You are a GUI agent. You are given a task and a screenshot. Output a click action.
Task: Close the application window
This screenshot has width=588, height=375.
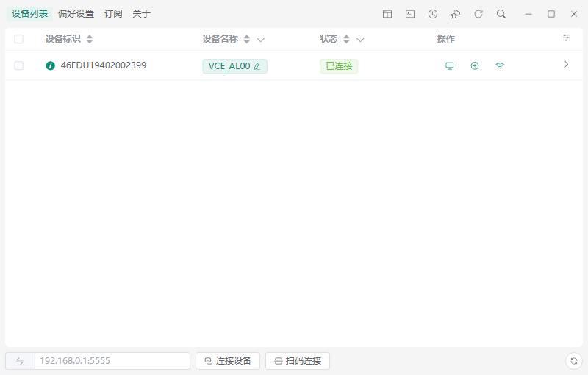574,14
